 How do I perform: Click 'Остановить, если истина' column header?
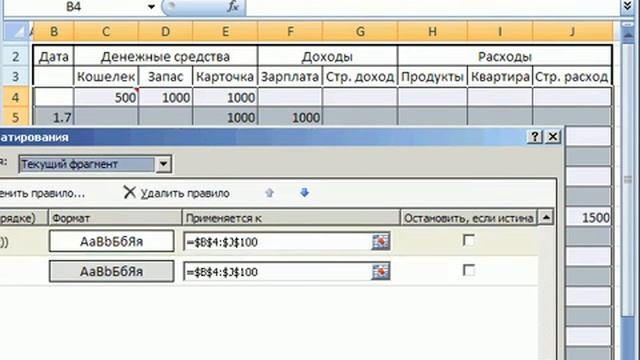point(469,218)
